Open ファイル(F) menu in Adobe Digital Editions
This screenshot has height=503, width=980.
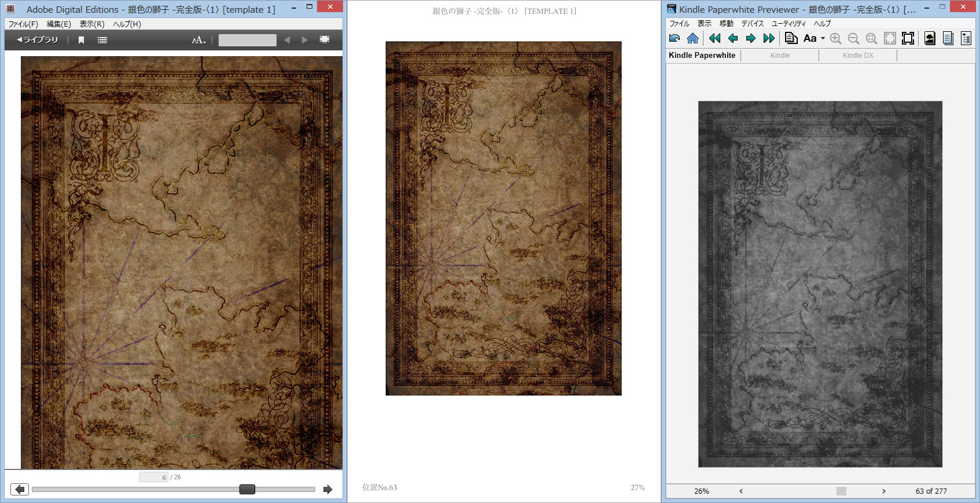pyautogui.click(x=23, y=24)
